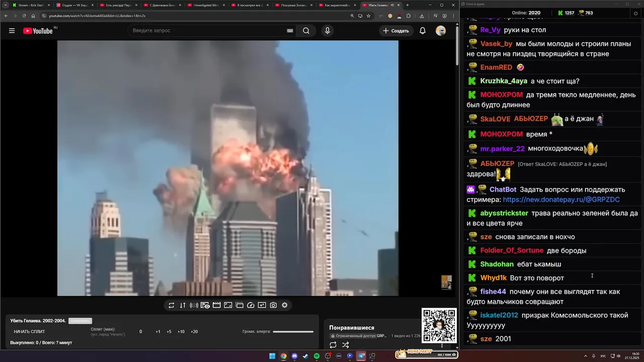Click the loop icon in the player toolbar

[x=171, y=305]
